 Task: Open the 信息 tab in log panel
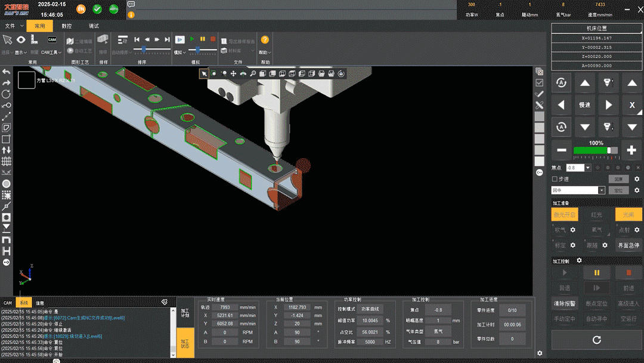40,303
